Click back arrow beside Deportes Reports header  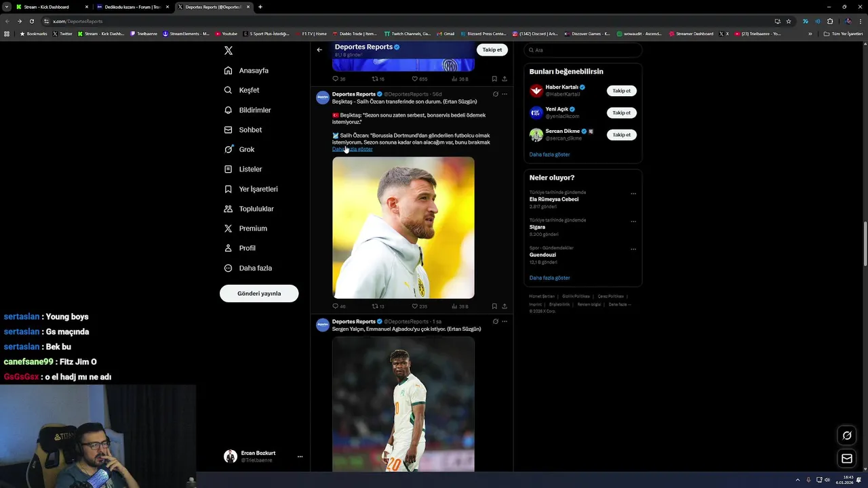tap(319, 49)
